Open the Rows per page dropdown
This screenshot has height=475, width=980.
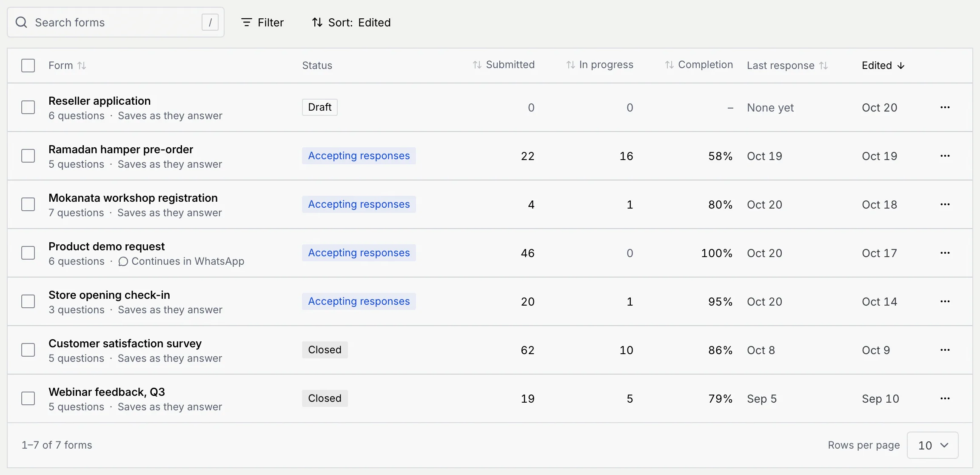pyautogui.click(x=932, y=445)
